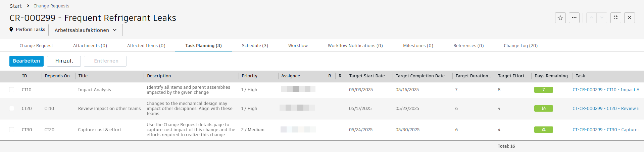Switch to the Schedule (3) tab
This screenshot has height=153, width=644.
tap(255, 46)
